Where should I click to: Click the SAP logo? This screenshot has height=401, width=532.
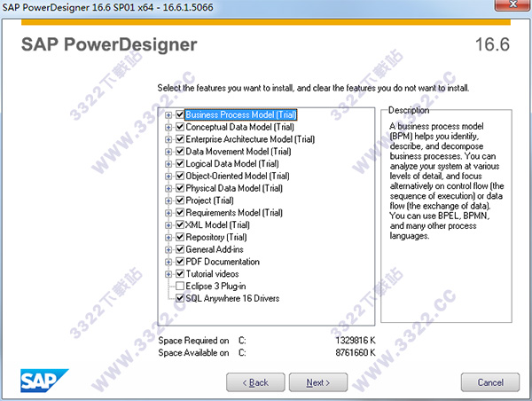[44, 381]
